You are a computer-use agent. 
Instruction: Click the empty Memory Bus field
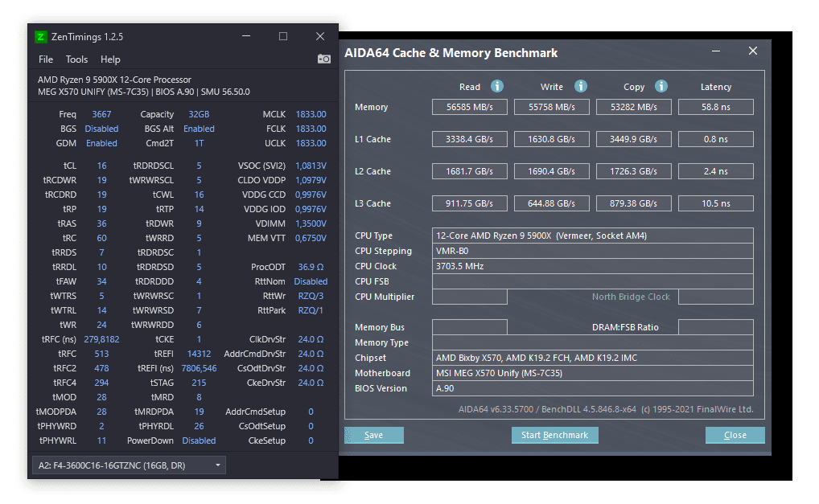point(470,327)
